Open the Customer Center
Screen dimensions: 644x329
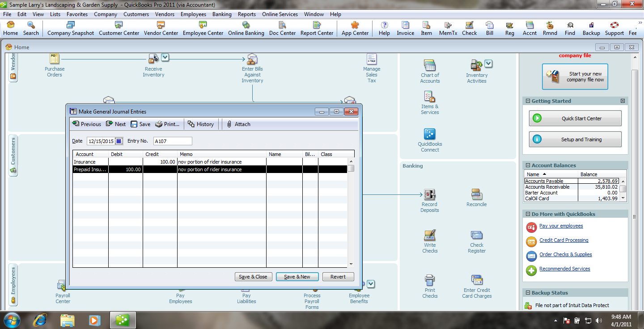pos(119,28)
